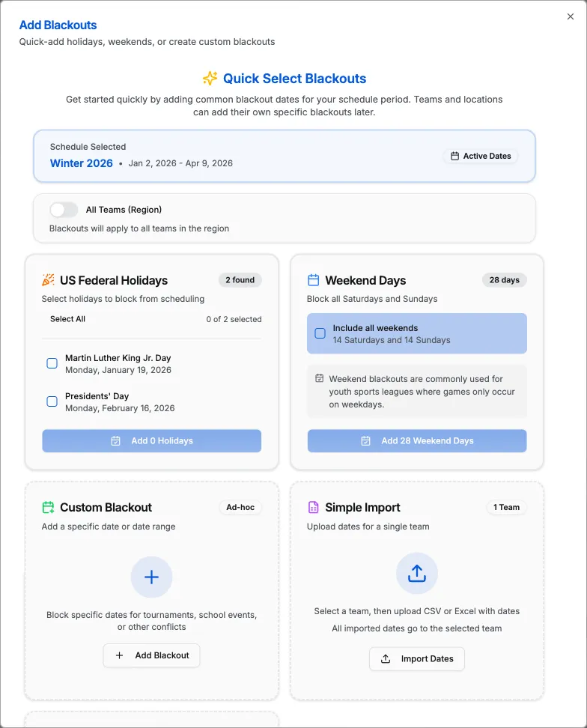Screen dimensions: 587x728
Task: Click the Add Blackout button
Action: [x=151, y=655]
